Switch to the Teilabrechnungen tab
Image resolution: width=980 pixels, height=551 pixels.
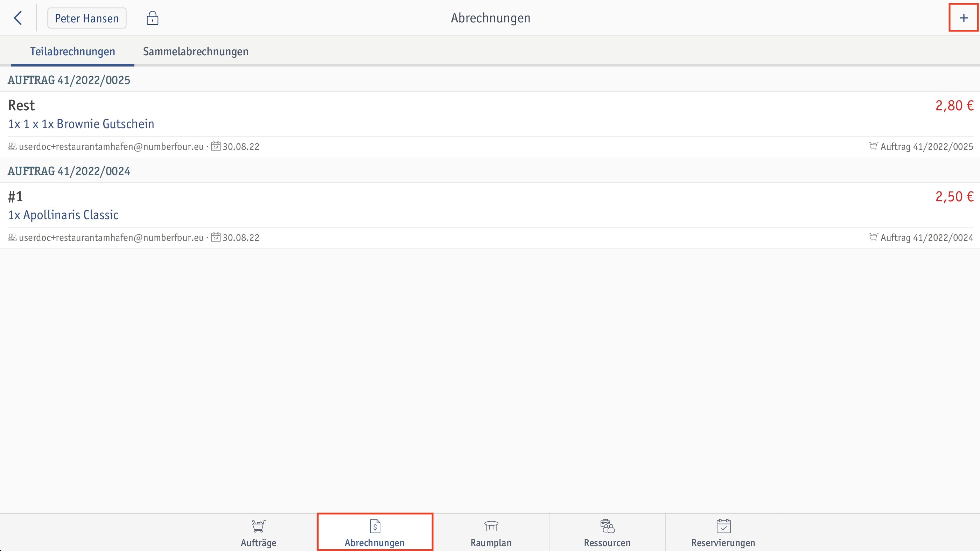73,51
